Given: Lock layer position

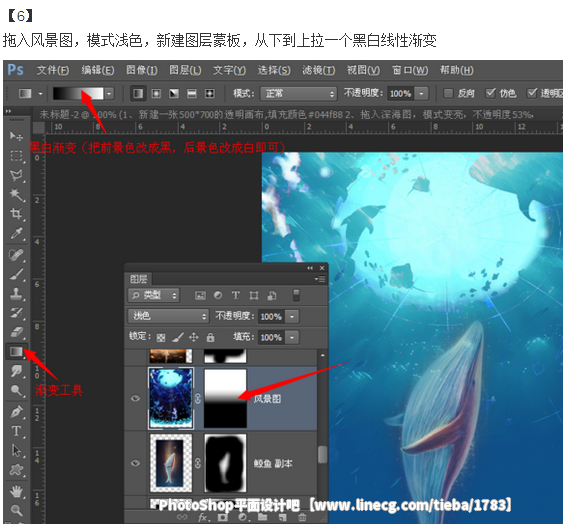Looking at the screenshot, I should [x=194, y=337].
